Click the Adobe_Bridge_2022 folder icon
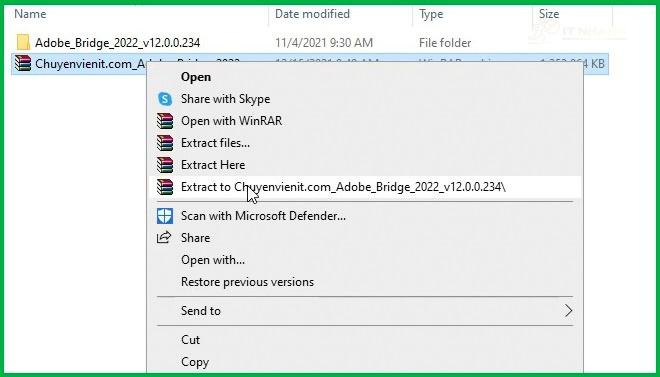The width and height of the screenshot is (660, 377). [23, 42]
